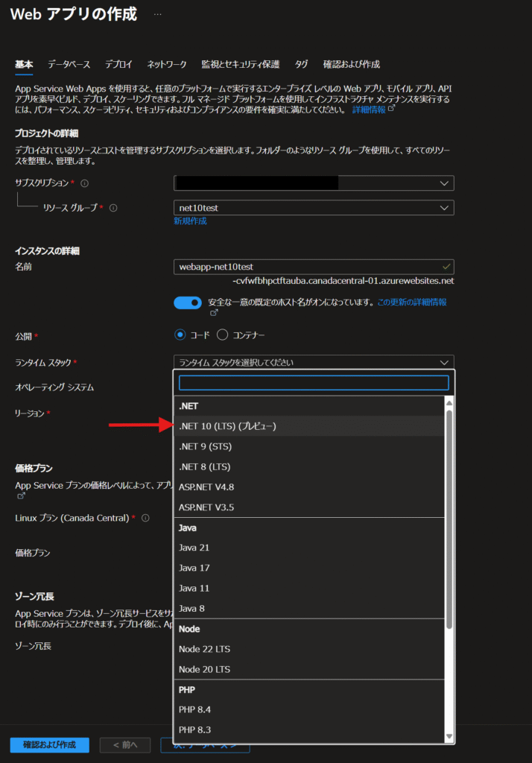Select .NET 8 (LTS) runtime
The height and width of the screenshot is (763, 532).
(309, 467)
